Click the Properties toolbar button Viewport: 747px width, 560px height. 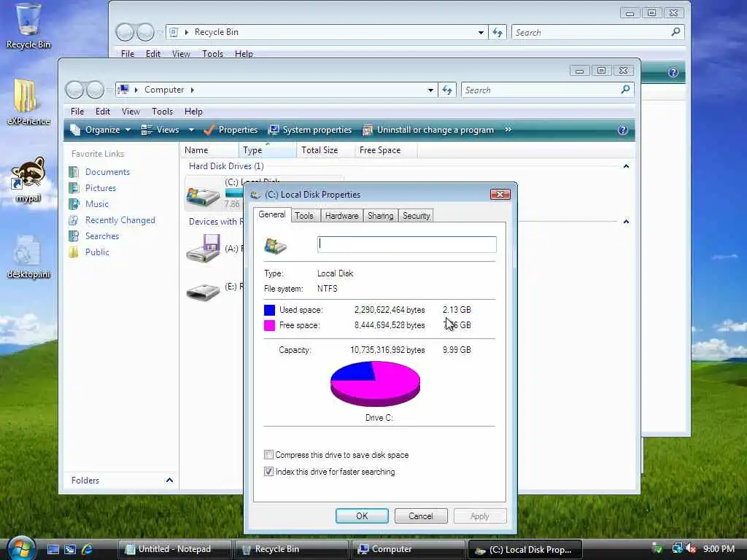click(x=231, y=130)
